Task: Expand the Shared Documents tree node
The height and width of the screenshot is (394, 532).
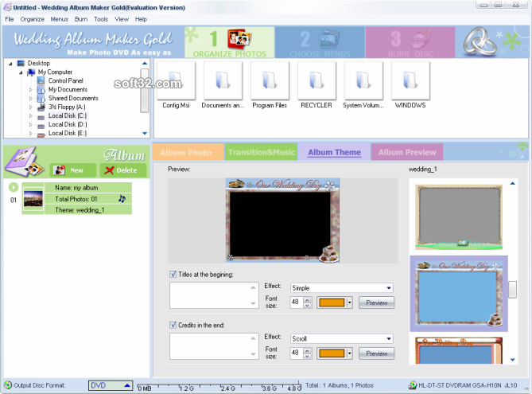Action: (30, 99)
